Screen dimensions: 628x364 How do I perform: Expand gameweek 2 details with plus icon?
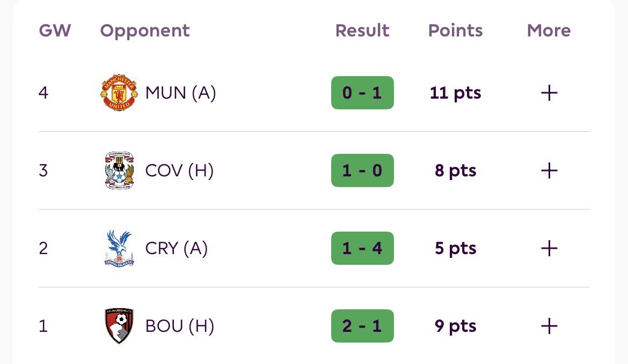pyautogui.click(x=549, y=248)
